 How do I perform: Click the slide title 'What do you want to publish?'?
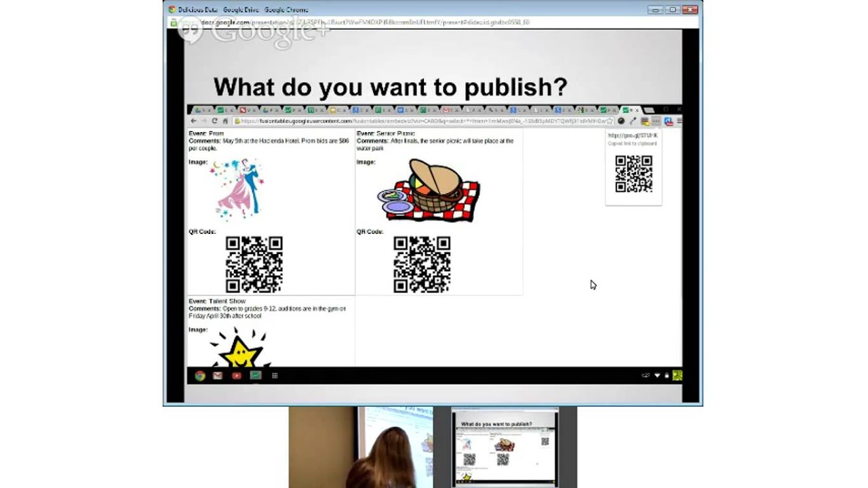tap(390, 87)
